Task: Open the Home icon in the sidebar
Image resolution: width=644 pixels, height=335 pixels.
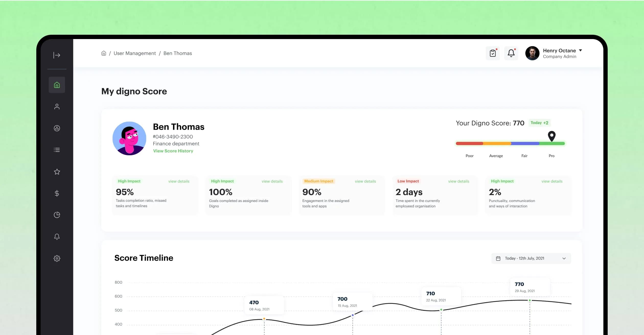Action: pos(57,85)
